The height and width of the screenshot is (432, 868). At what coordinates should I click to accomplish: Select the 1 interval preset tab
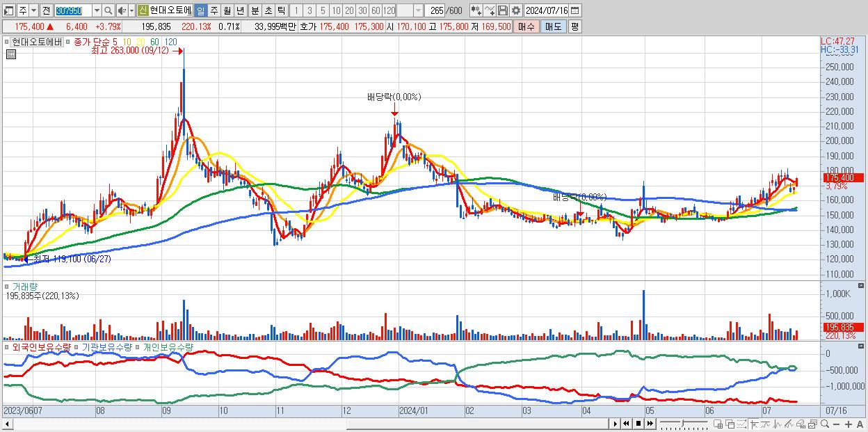pyautogui.click(x=296, y=10)
